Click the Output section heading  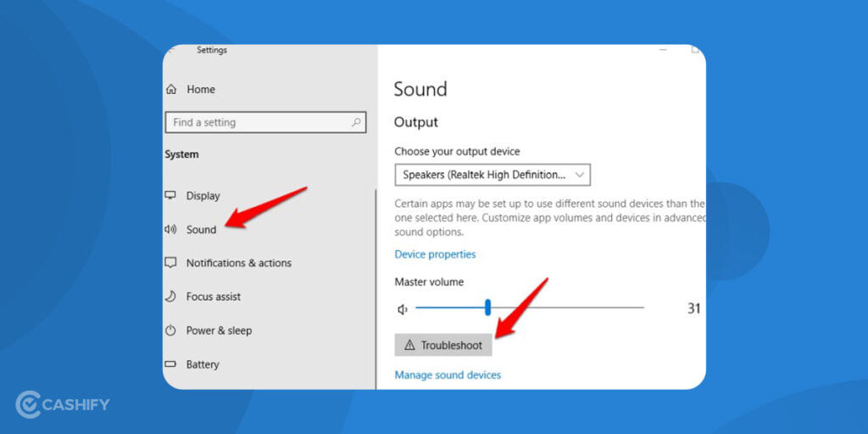coord(415,122)
